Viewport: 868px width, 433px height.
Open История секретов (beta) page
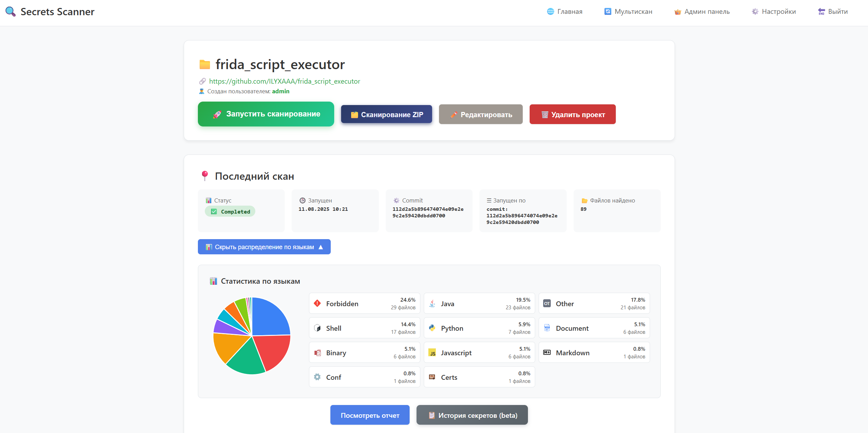(472, 415)
